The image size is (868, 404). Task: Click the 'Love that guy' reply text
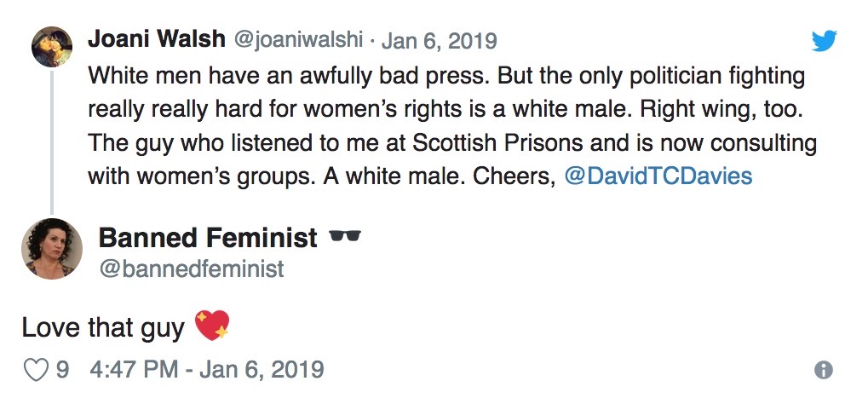tap(103, 328)
